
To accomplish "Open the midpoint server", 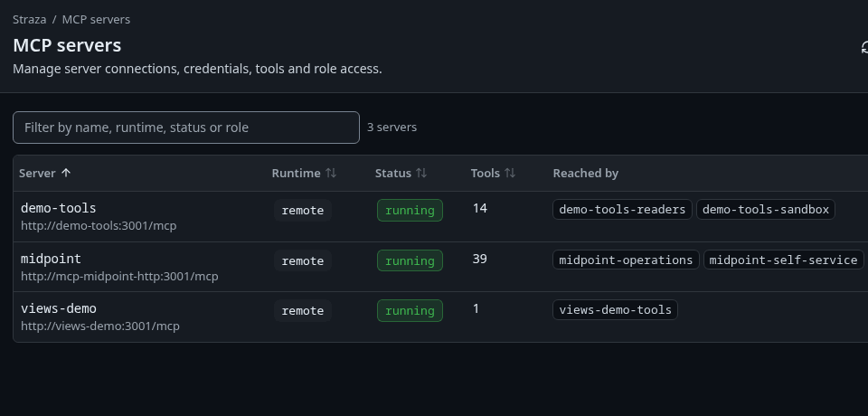I will (51, 259).
